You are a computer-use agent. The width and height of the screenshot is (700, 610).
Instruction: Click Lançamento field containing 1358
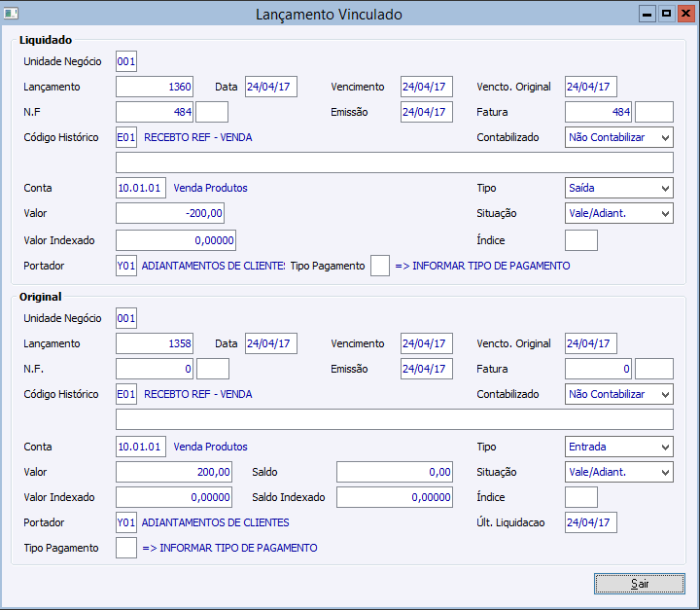(x=155, y=343)
